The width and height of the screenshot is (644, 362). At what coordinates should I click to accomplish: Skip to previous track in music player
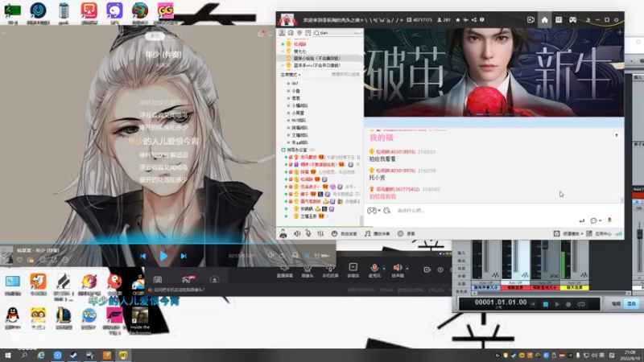[143, 256]
